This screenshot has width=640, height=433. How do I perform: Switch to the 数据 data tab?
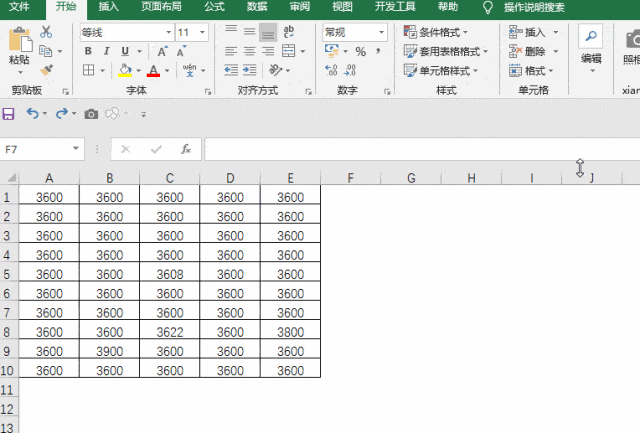(x=257, y=7)
